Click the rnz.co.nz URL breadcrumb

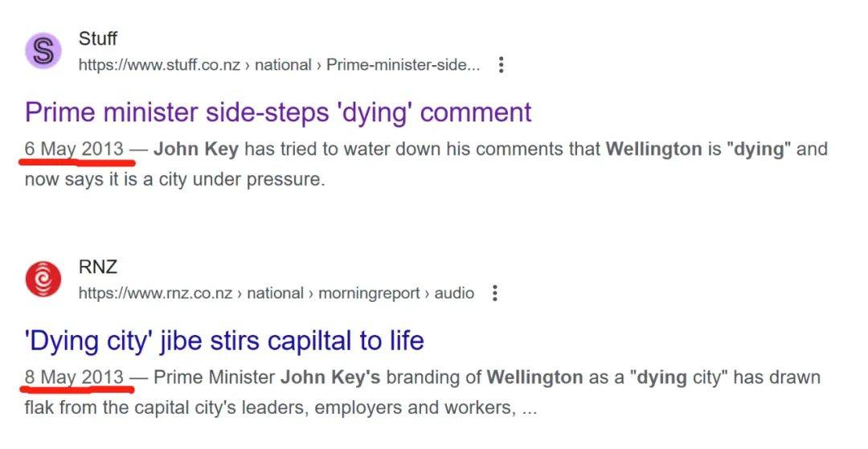[x=276, y=293]
